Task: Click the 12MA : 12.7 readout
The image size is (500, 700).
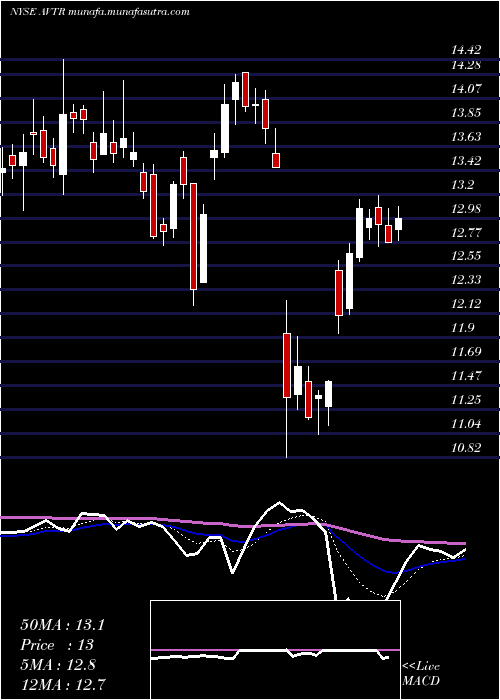Action: pyautogui.click(x=63, y=684)
